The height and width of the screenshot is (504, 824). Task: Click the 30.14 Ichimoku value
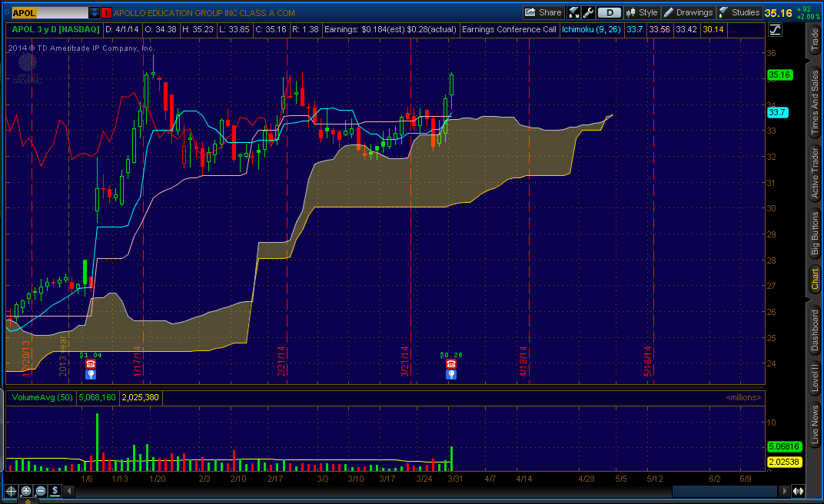pos(713,29)
